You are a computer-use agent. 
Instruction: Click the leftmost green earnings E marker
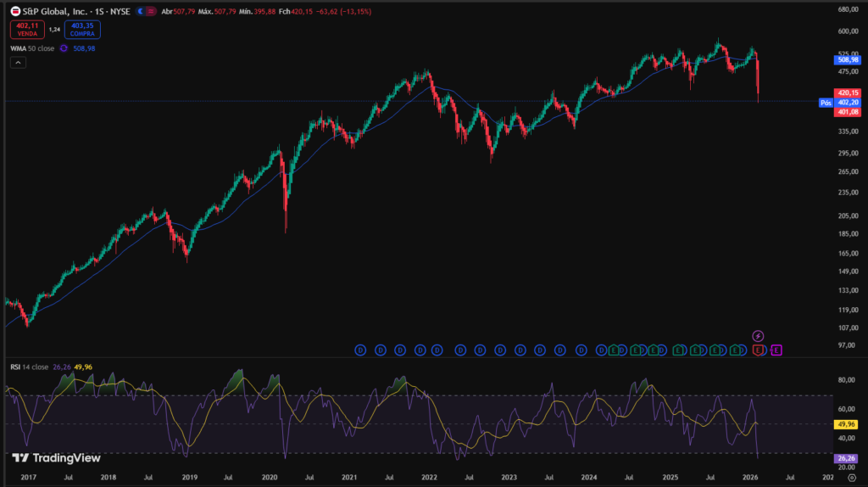point(613,350)
